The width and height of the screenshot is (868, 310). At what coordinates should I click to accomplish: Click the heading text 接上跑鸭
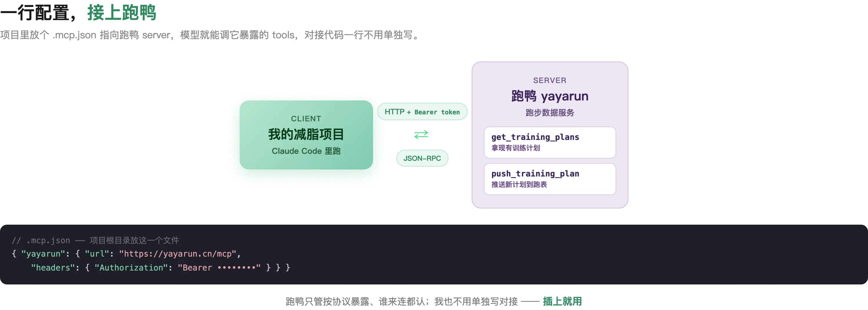click(122, 12)
